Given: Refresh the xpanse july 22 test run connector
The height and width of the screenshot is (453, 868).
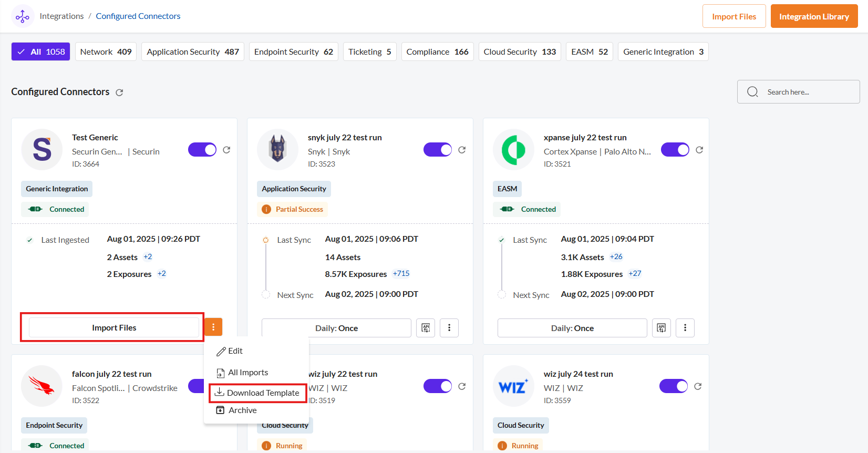Looking at the screenshot, I should coord(699,150).
